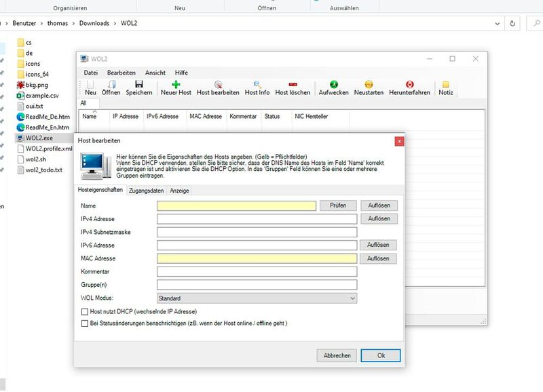Screen dimensions: 543x392
Task: Switch to the Zugangsdaten tab
Action: (146, 191)
